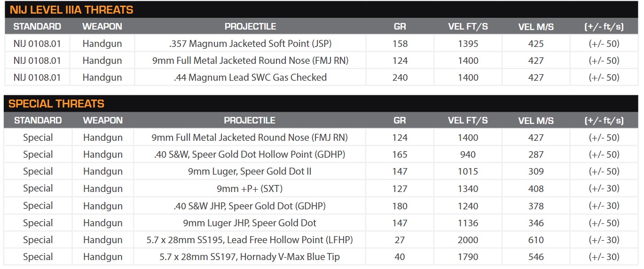Select the grain value 240
Viewport: 644px width, 269px height.
pos(400,77)
